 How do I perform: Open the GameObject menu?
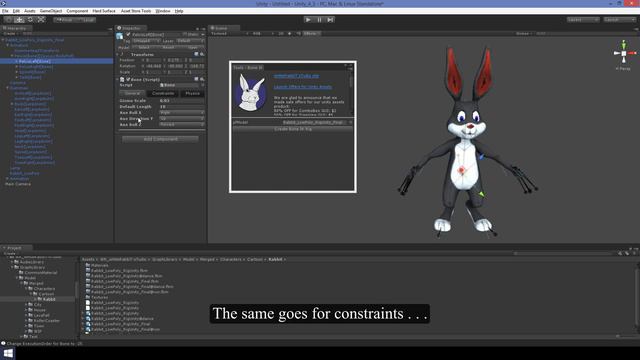pos(51,11)
